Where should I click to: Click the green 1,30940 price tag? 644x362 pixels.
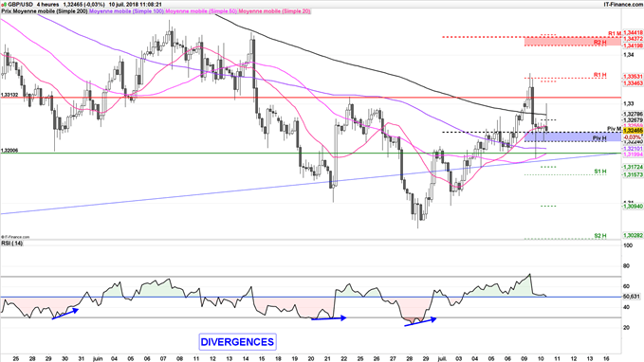633,207
